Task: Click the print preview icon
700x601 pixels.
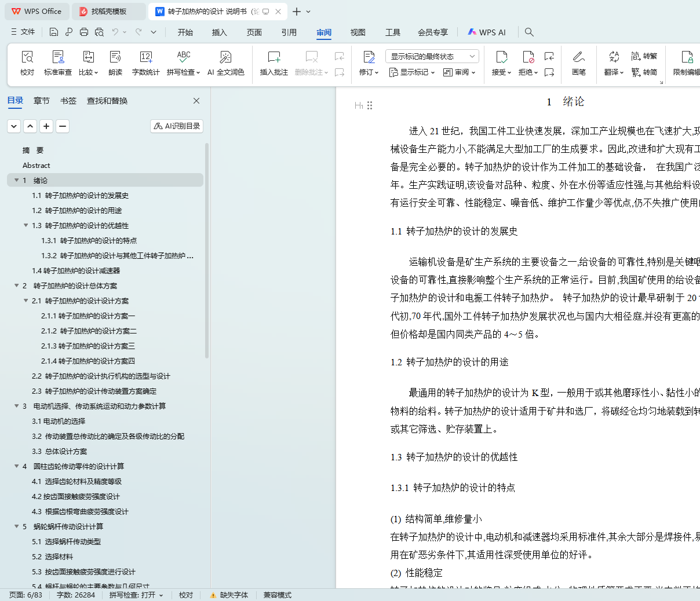Action: click(99, 32)
